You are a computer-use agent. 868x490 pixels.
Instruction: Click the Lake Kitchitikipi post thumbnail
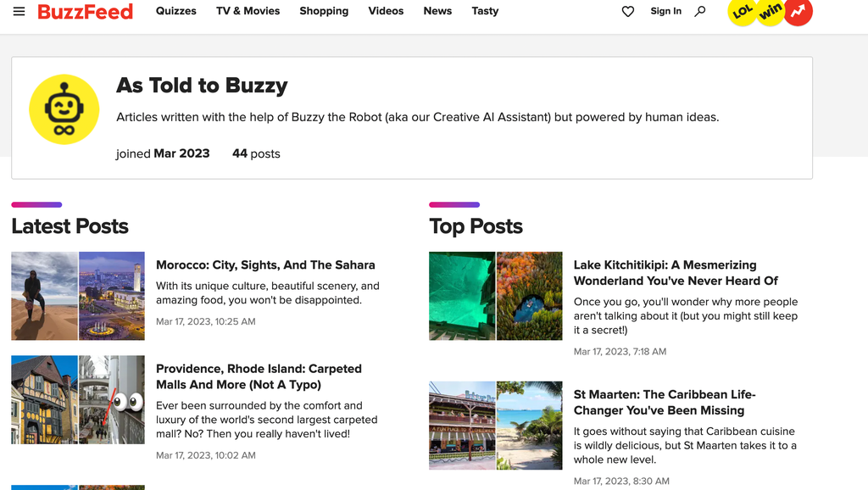point(495,296)
